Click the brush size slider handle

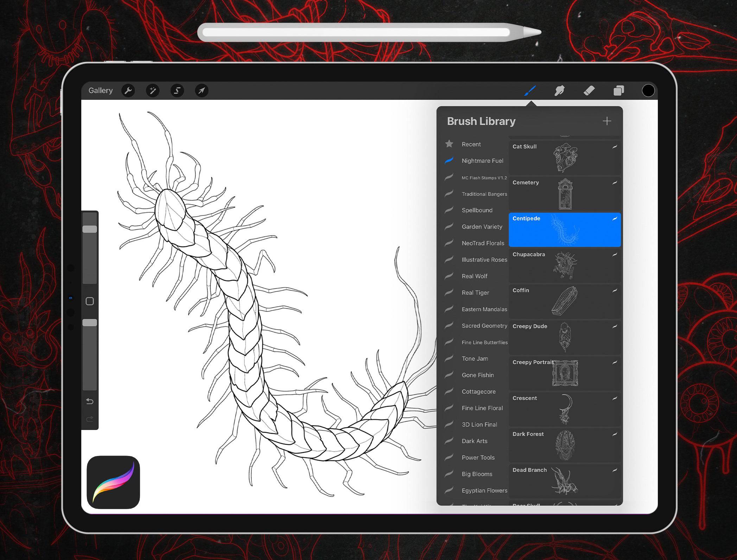coord(90,229)
